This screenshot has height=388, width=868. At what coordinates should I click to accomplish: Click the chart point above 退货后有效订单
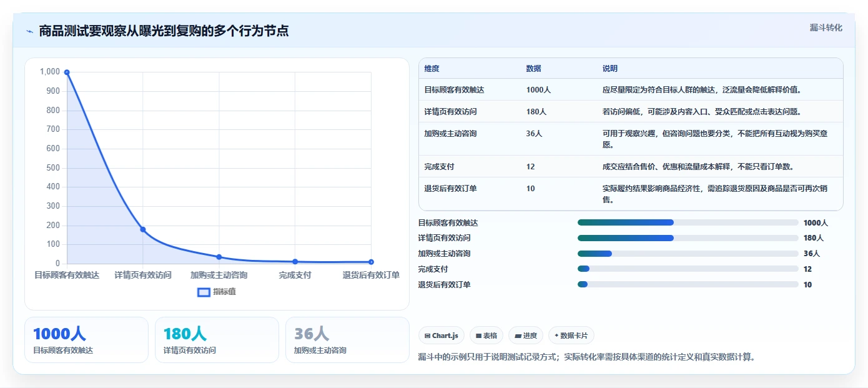(371, 262)
